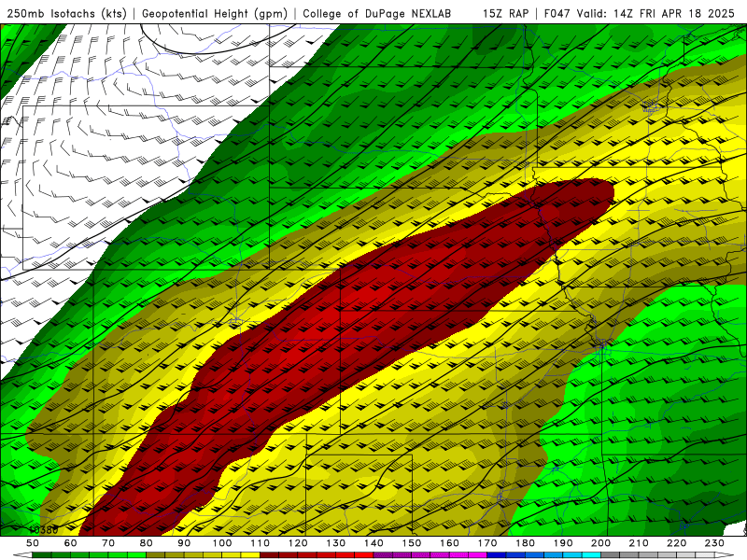
Task: Click the olive swatch starting at 80 kts
Action: tap(155, 555)
